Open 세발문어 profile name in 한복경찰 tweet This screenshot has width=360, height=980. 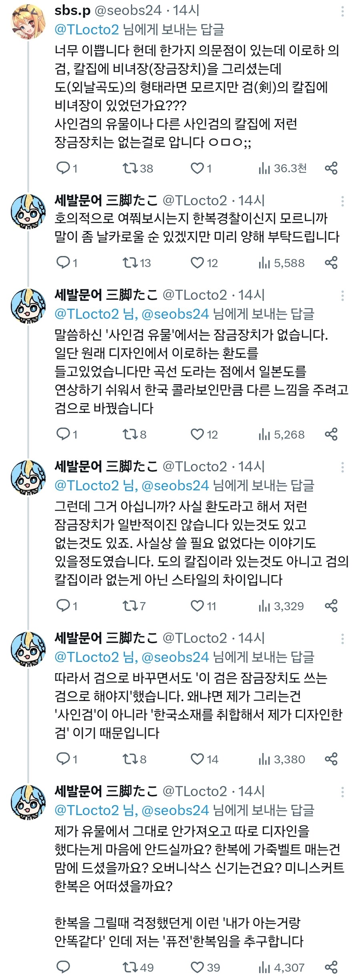106,200
